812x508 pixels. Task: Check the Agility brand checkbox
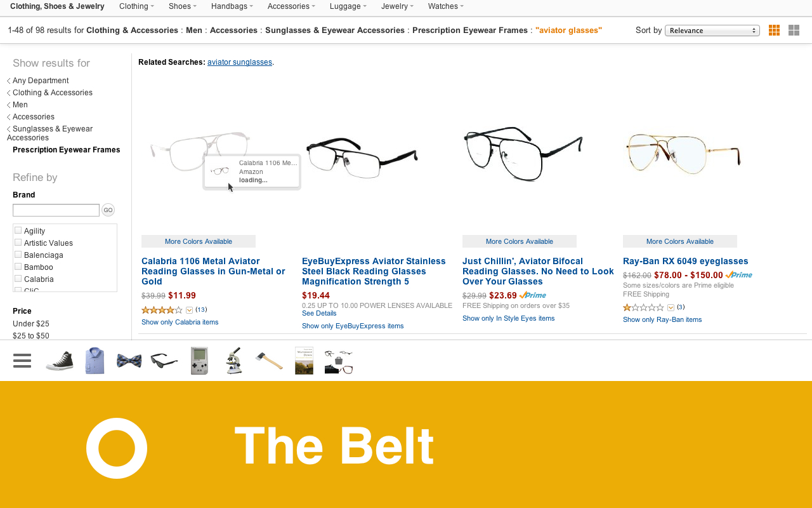(18, 231)
